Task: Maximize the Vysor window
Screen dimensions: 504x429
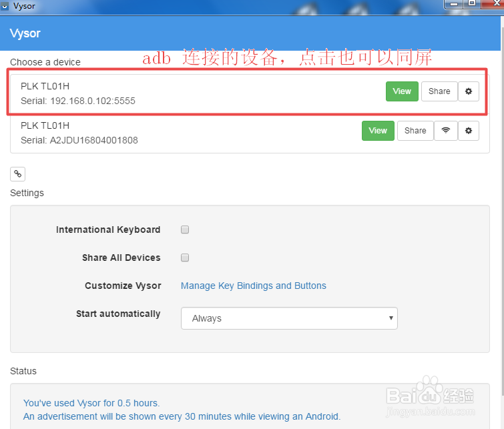Action: (471, 4)
